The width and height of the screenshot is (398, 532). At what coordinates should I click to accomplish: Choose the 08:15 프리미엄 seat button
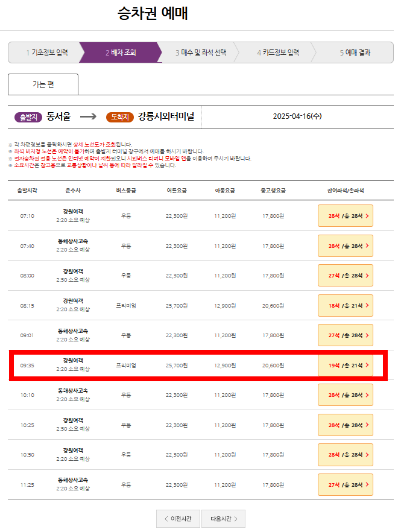click(346, 305)
